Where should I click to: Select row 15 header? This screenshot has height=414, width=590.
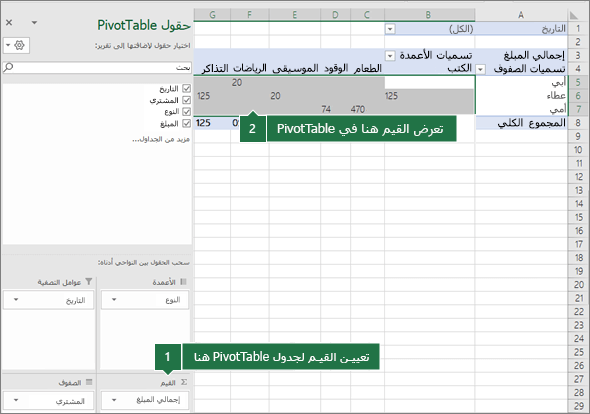579,217
